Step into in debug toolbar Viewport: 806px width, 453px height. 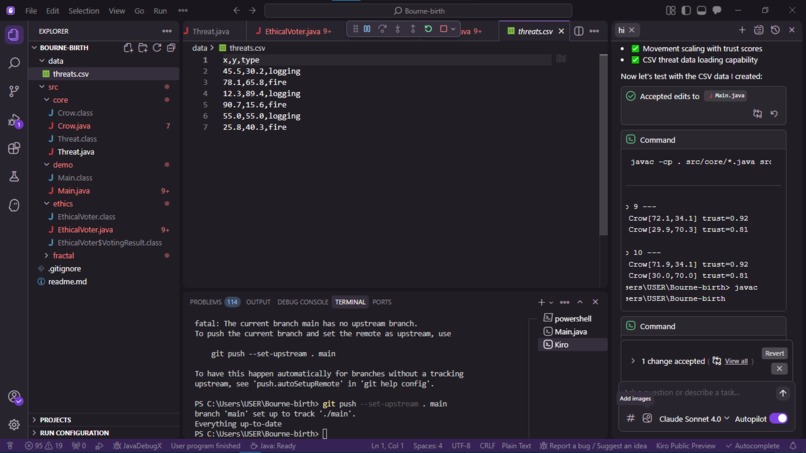pos(397,29)
